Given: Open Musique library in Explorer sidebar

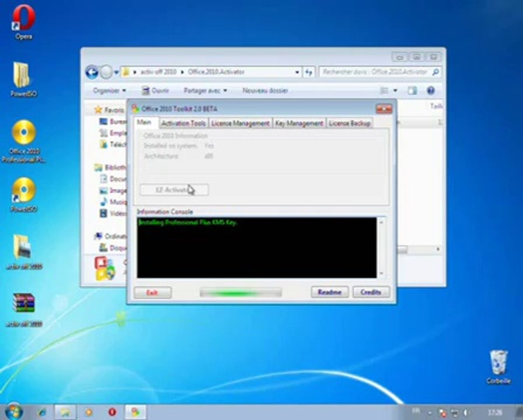Looking at the screenshot, I should 113,202.
